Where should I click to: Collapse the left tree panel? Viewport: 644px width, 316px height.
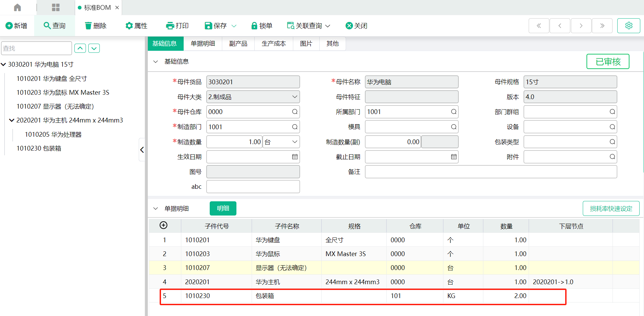pos(142,150)
